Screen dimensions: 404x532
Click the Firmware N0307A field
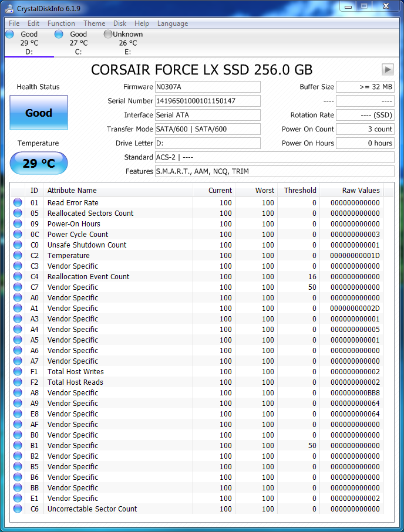[x=207, y=87]
